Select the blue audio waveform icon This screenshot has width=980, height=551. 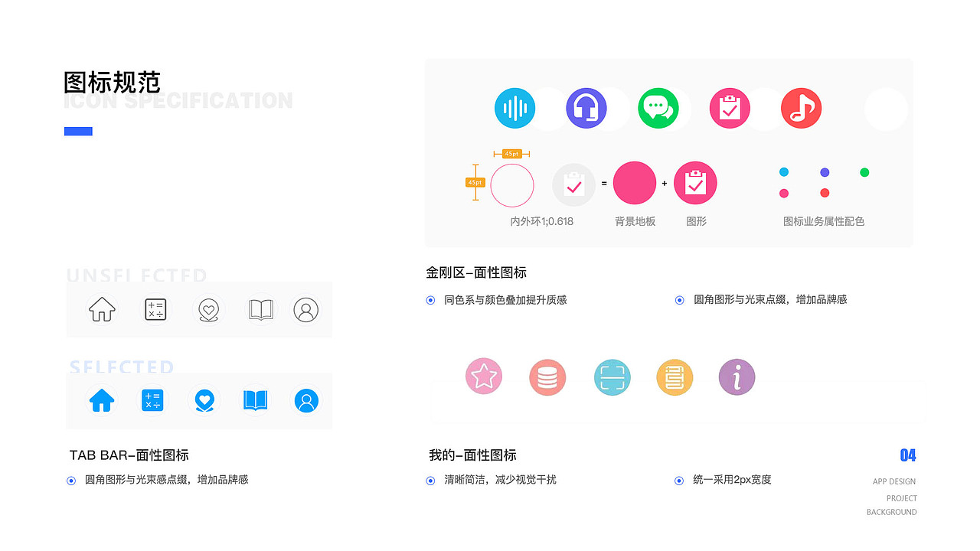[514, 108]
